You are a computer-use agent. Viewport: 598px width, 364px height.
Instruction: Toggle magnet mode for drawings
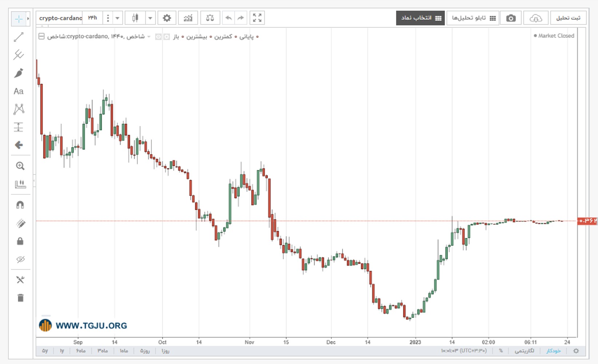pos(20,205)
